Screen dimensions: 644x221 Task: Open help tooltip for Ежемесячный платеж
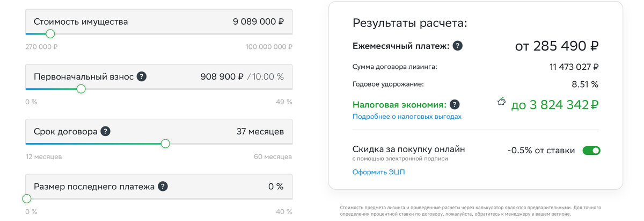458,46
